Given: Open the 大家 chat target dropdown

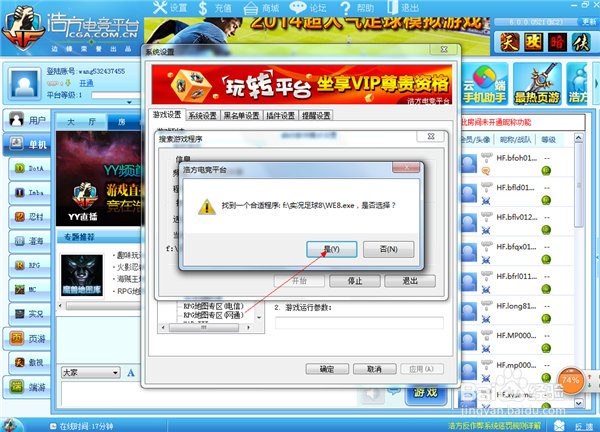Looking at the screenshot, I should click(91, 373).
